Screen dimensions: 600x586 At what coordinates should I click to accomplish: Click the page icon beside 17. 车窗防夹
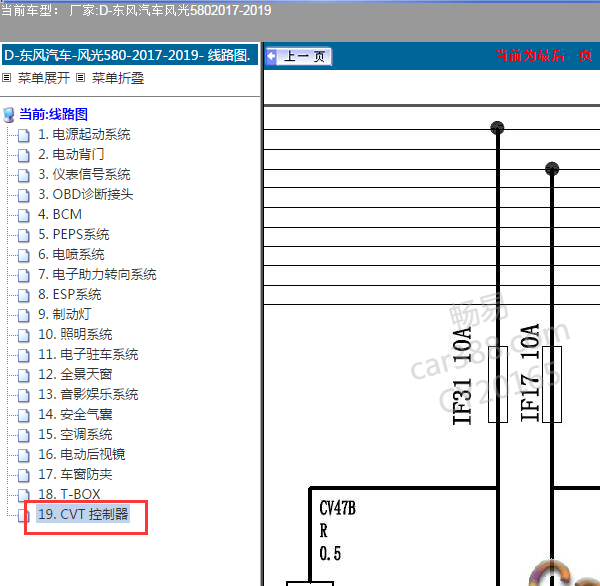click(x=24, y=475)
